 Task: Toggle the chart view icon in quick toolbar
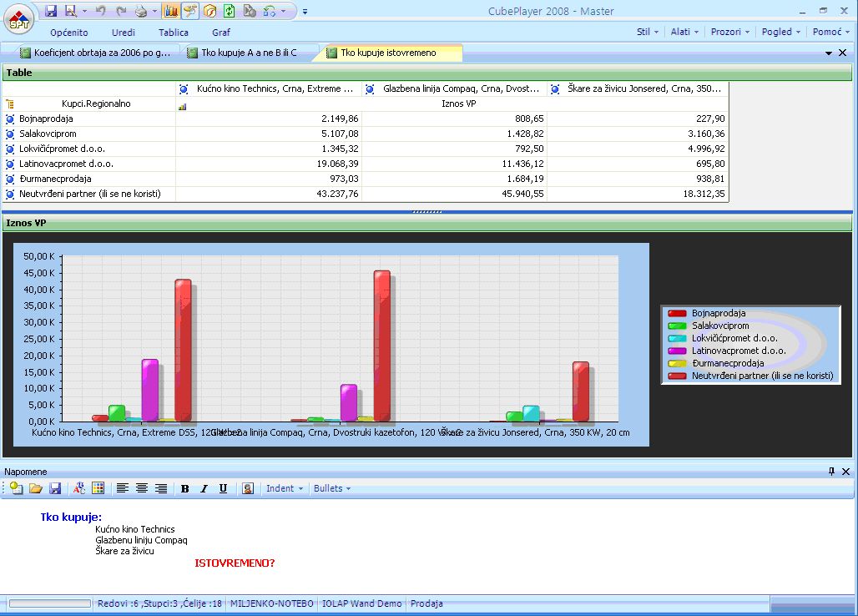[x=171, y=11]
